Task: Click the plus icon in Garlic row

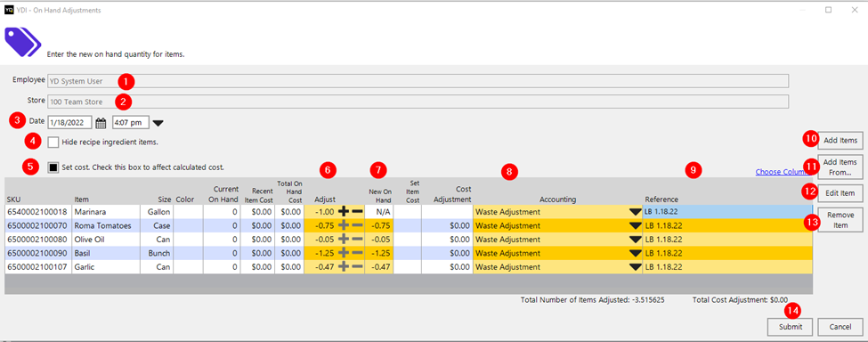Action: click(x=344, y=266)
